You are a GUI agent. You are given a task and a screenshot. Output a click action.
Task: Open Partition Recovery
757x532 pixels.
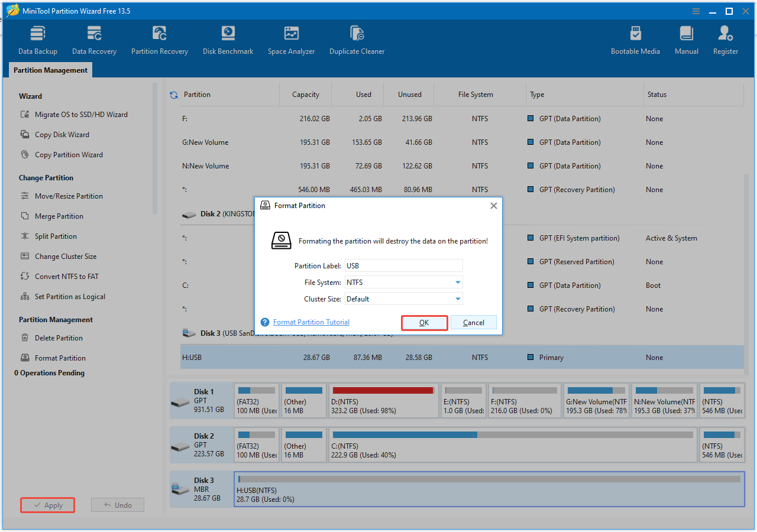(x=159, y=39)
